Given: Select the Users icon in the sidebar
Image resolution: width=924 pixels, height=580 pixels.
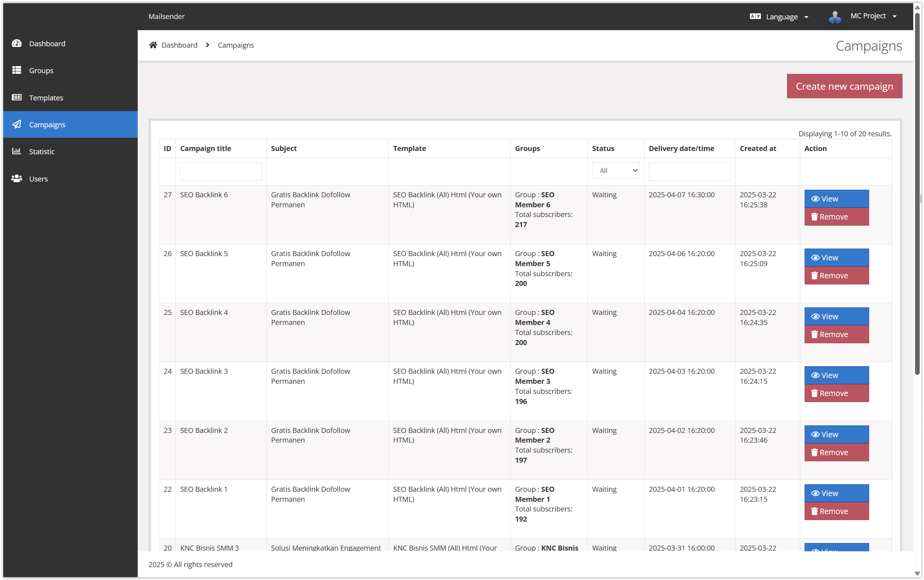Looking at the screenshot, I should pos(16,178).
